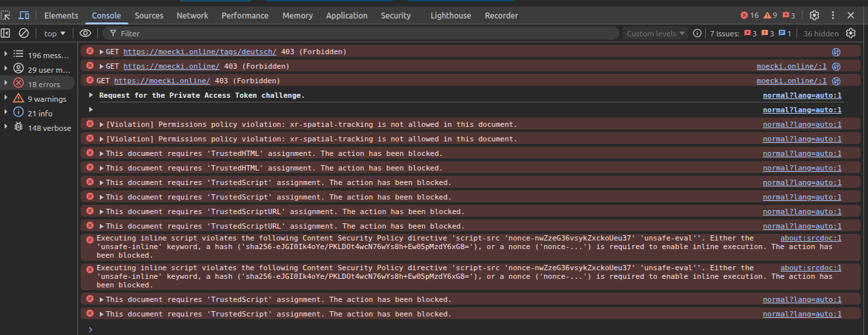Open main DevTools settings gear
Image resolution: width=868 pixels, height=335 pixels.
click(814, 15)
